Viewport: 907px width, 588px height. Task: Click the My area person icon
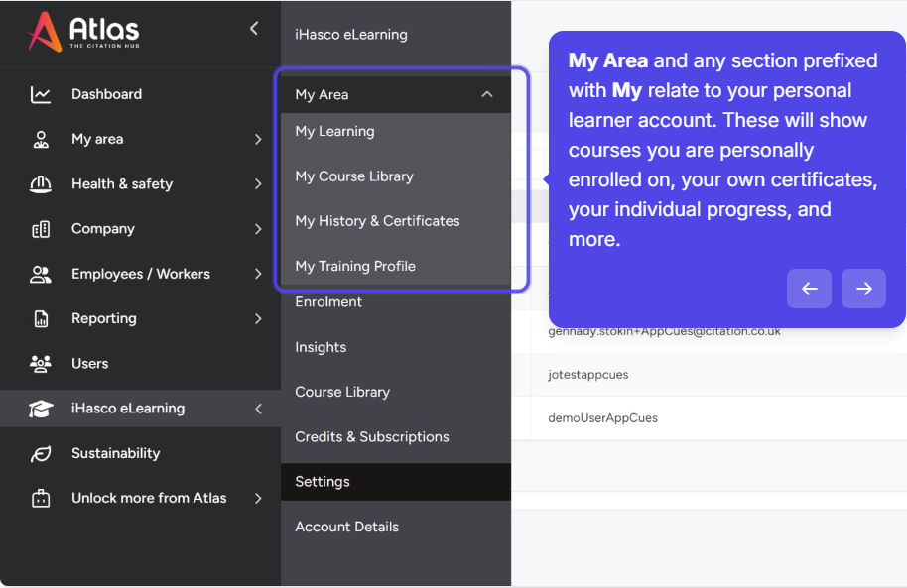pyautogui.click(x=41, y=140)
